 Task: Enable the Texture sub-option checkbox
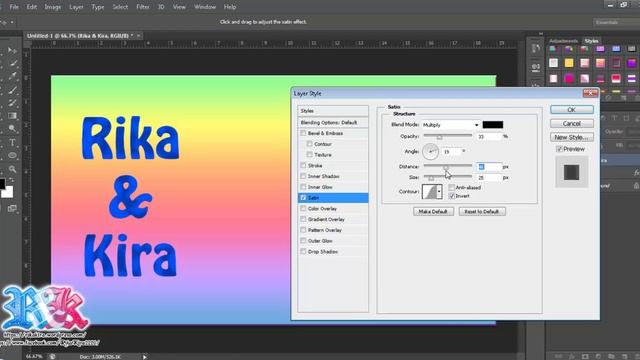point(310,155)
